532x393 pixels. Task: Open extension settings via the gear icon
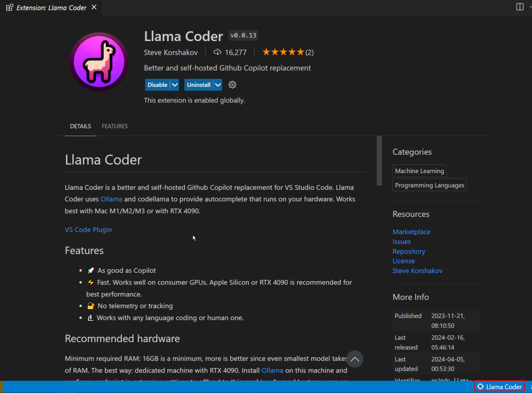(232, 85)
